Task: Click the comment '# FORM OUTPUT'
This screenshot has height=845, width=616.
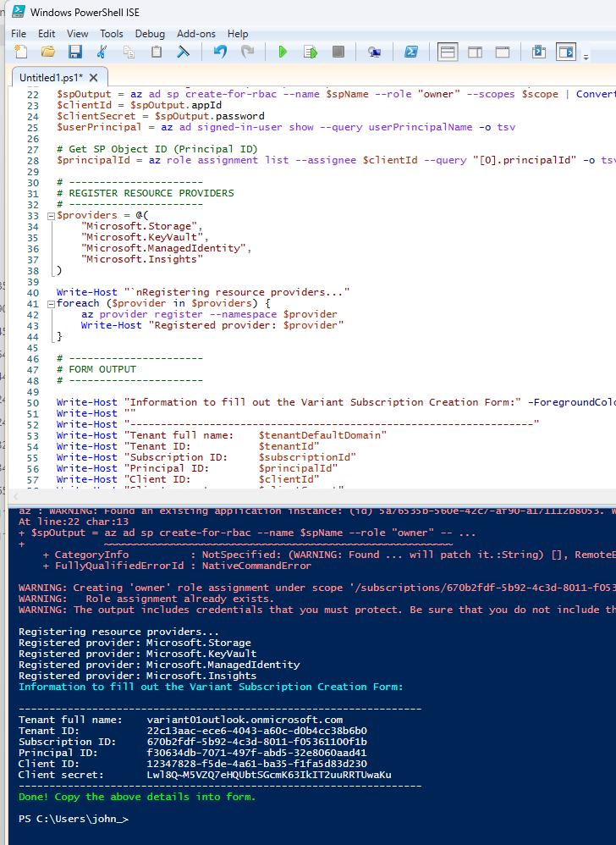Action: (96, 369)
